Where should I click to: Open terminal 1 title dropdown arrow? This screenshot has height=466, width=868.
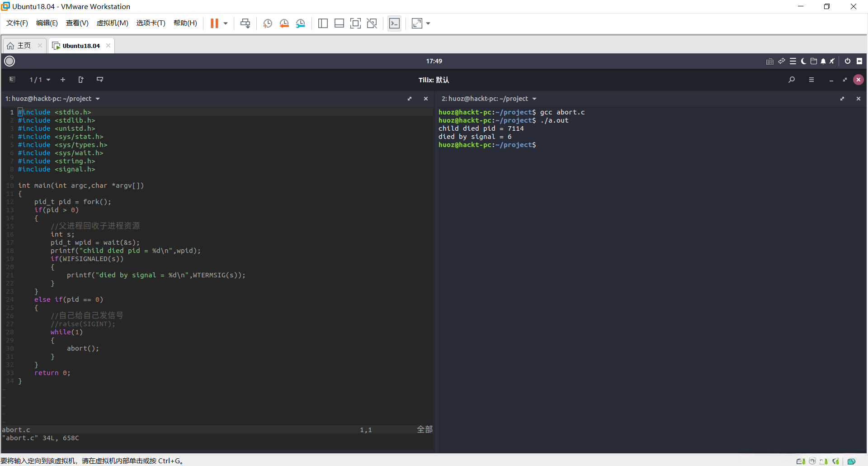98,99
